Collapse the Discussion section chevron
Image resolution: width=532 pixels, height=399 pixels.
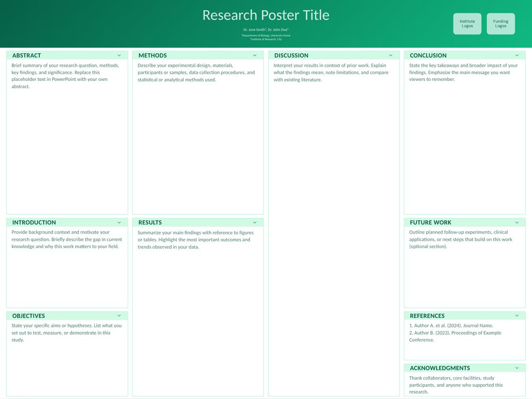pos(391,55)
